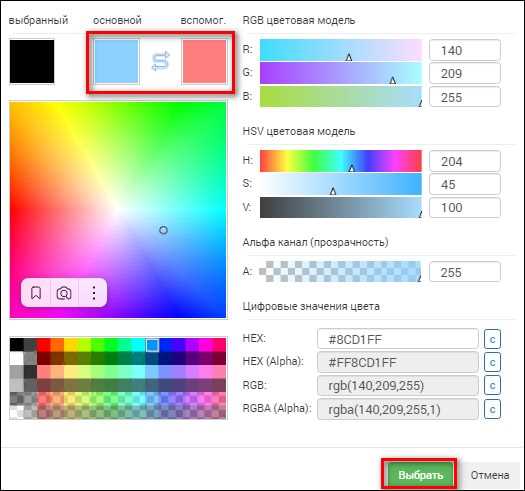Click the alpha channel A slider
Viewport: 525px width, 491px height.
click(x=340, y=271)
